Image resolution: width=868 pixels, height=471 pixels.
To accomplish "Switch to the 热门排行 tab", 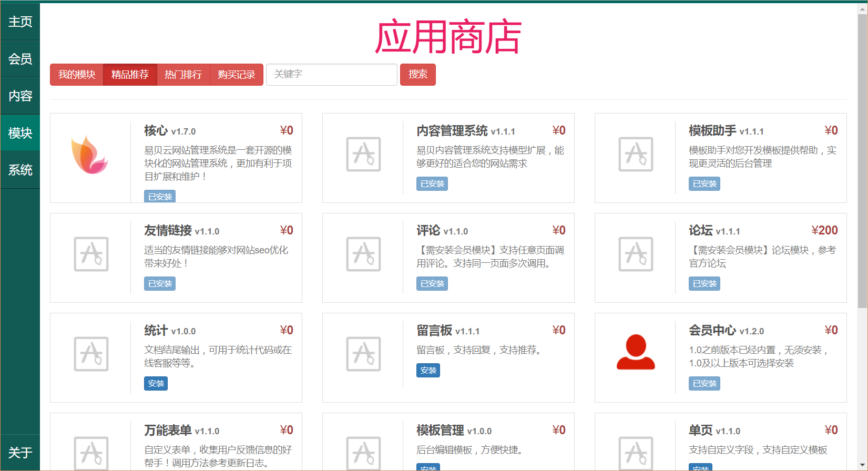I will [183, 75].
